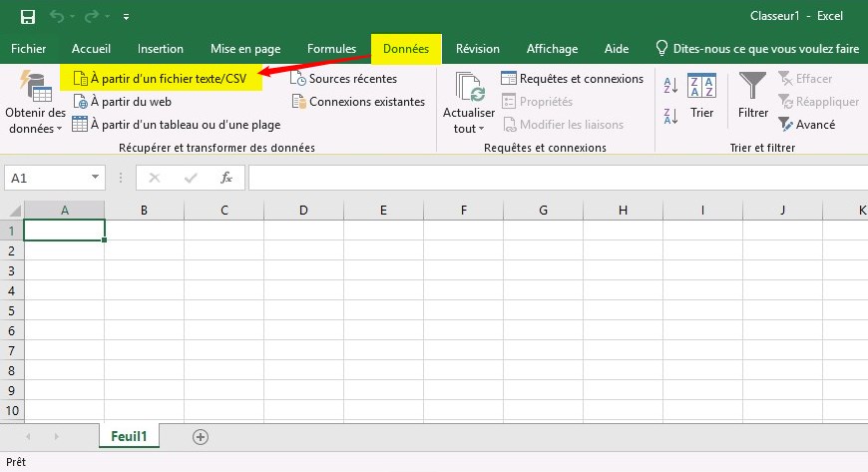
Task: Toggle the Filtrer funnel button
Action: coord(752,97)
